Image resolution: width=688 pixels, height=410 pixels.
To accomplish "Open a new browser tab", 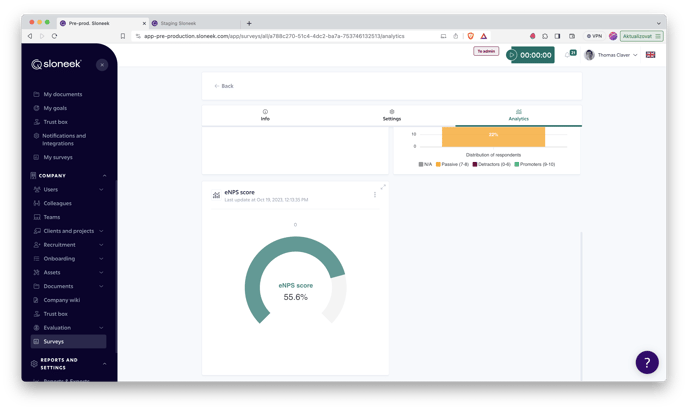I will pos(249,23).
